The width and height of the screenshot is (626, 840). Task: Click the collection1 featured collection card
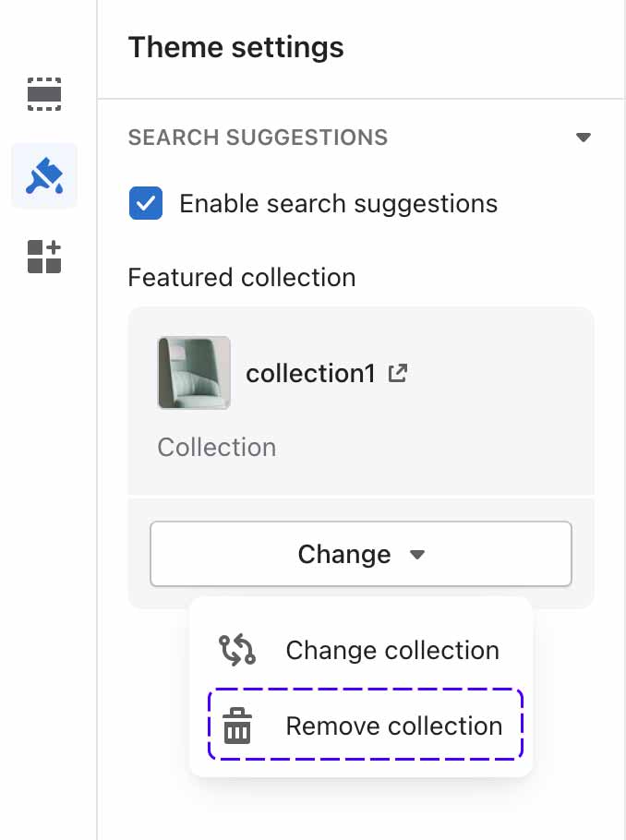coord(361,402)
